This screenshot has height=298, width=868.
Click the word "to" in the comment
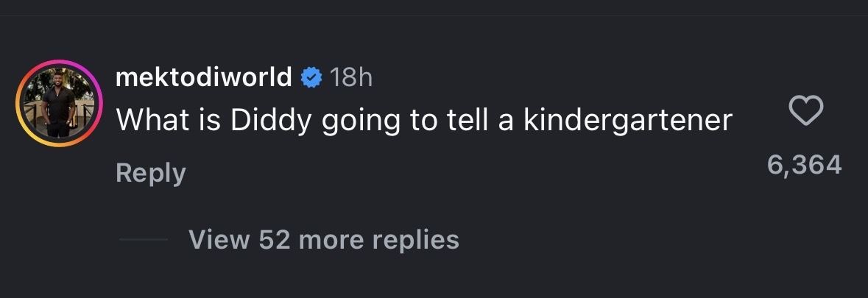423,121
